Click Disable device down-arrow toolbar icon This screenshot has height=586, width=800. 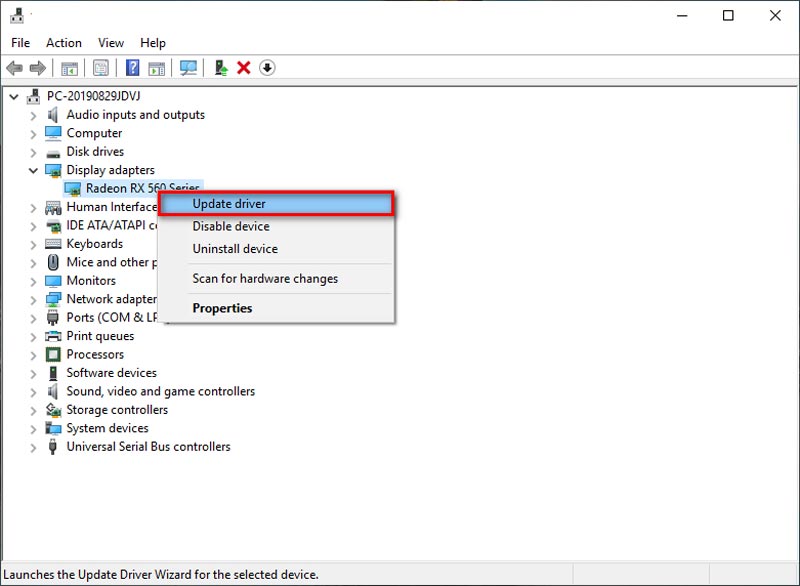pos(267,68)
